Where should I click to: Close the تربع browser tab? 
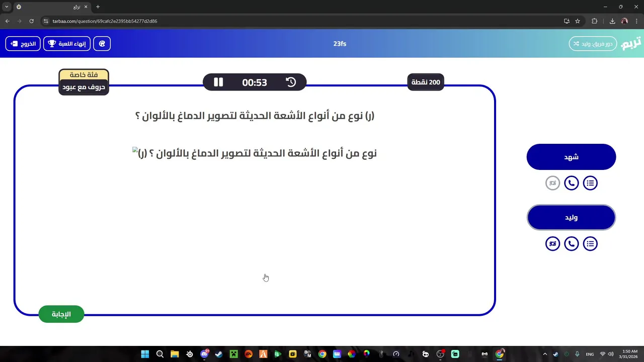[x=86, y=7]
